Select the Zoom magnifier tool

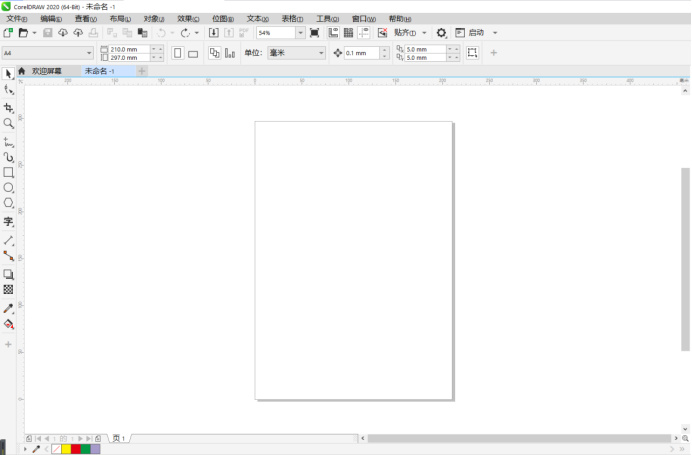8,124
